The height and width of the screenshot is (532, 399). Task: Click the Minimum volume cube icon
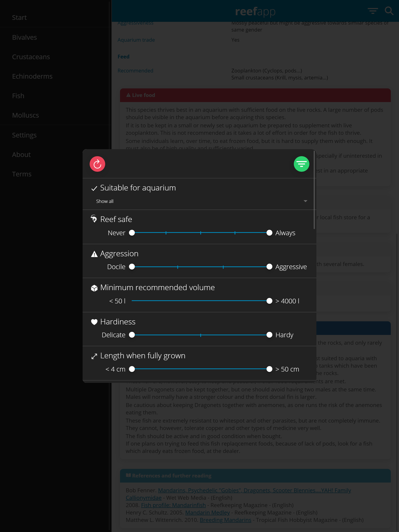pyautogui.click(x=94, y=288)
